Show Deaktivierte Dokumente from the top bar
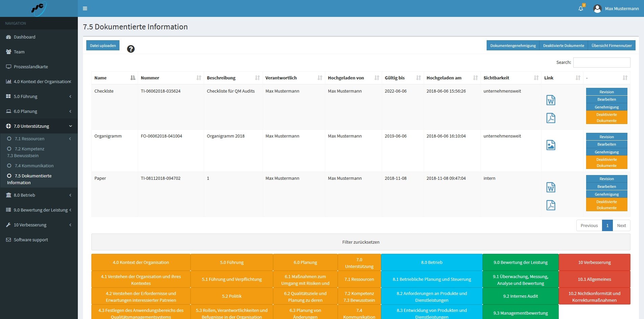644x319 pixels. click(563, 46)
